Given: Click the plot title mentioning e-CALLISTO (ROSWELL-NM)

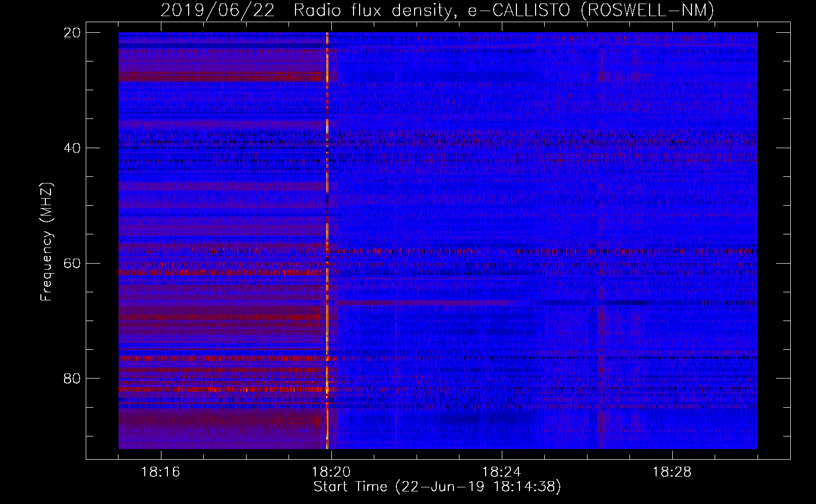Looking at the screenshot, I should coord(437,10).
